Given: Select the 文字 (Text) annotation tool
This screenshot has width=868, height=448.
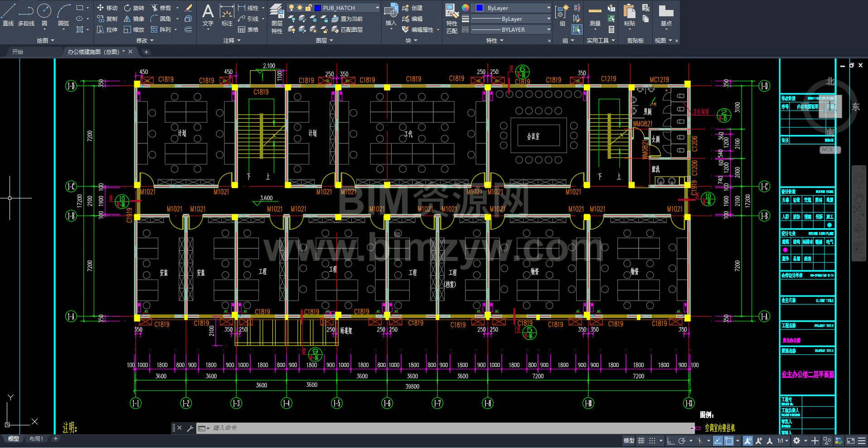Looking at the screenshot, I should [208, 15].
